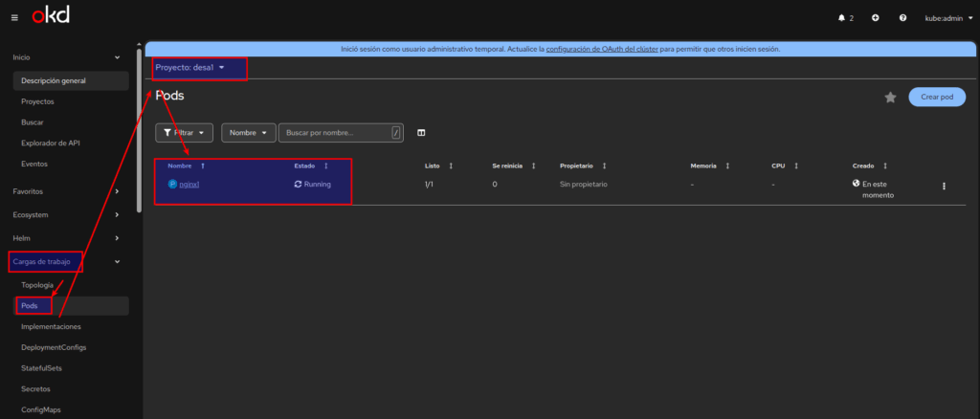Image resolution: width=980 pixels, height=419 pixels.
Task: Click the plus import icon in header
Action: (x=875, y=18)
